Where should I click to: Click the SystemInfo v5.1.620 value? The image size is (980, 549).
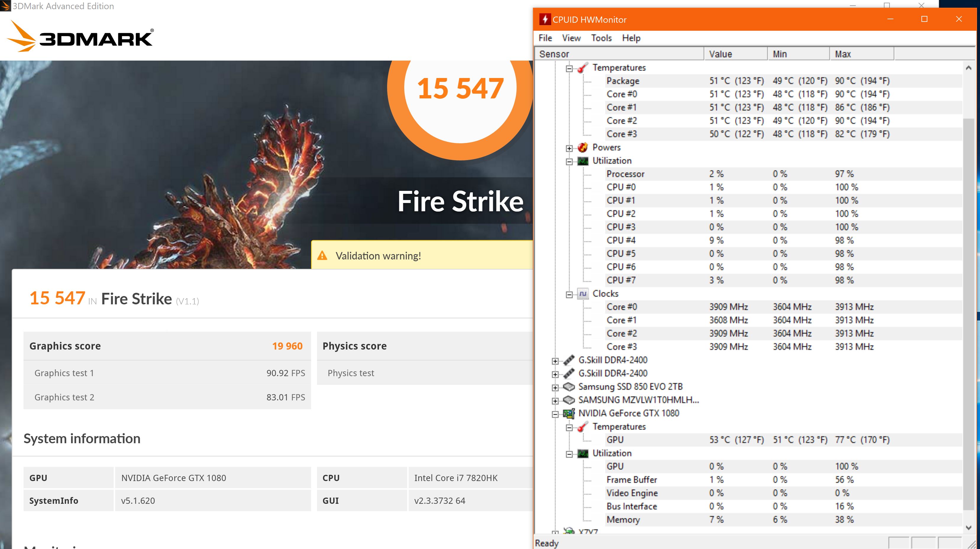pyautogui.click(x=138, y=501)
